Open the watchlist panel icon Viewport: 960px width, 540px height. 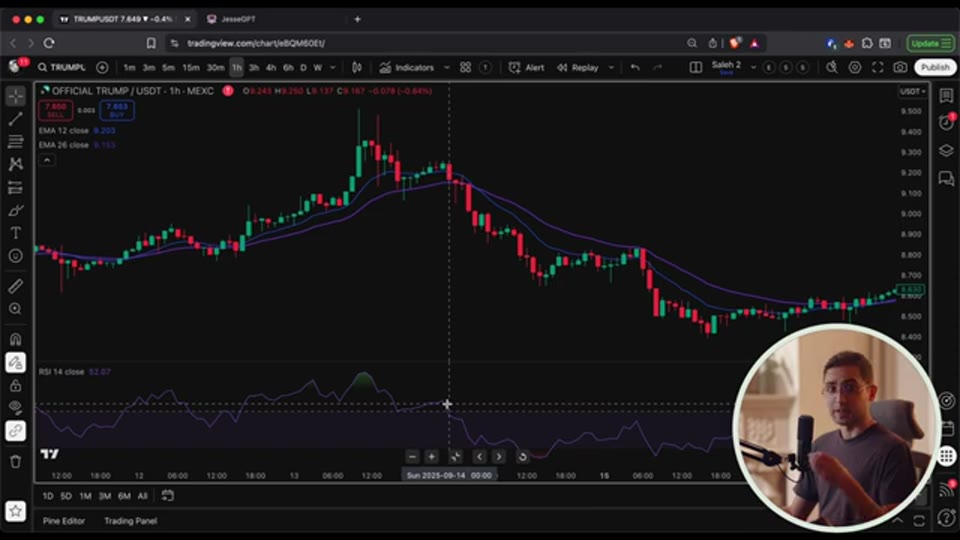[946, 96]
